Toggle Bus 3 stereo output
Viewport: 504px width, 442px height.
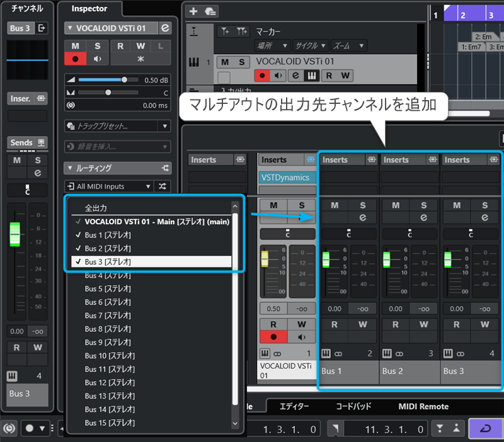(x=151, y=262)
